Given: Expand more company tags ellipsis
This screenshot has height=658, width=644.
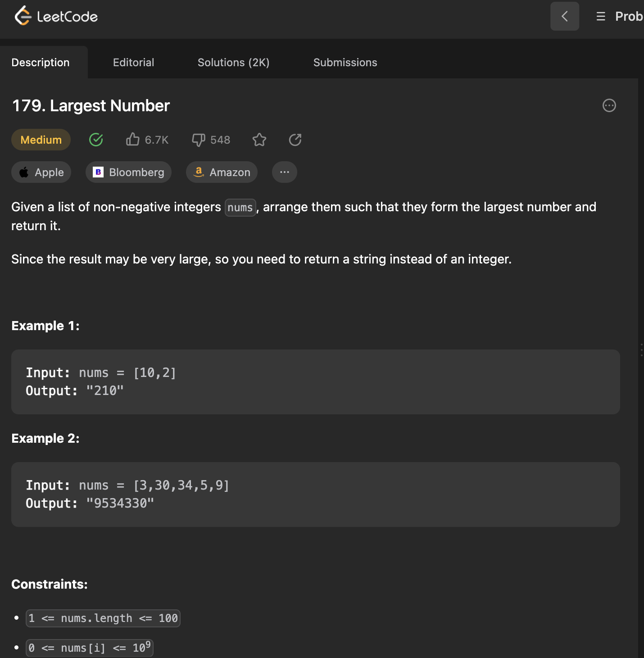Looking at the screenshot, I should point(285,172).
